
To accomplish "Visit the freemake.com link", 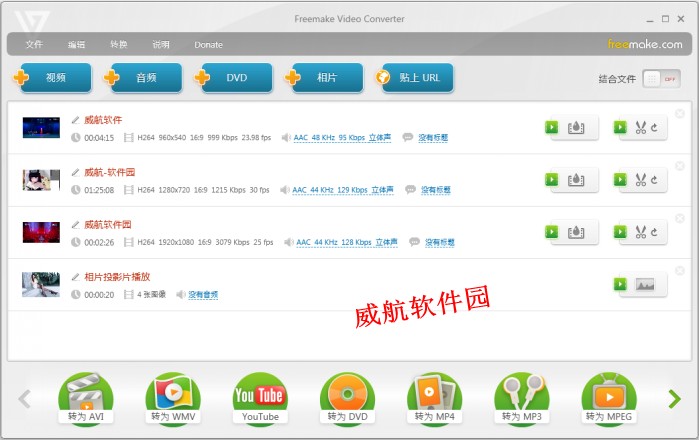I will coord(645,44).
